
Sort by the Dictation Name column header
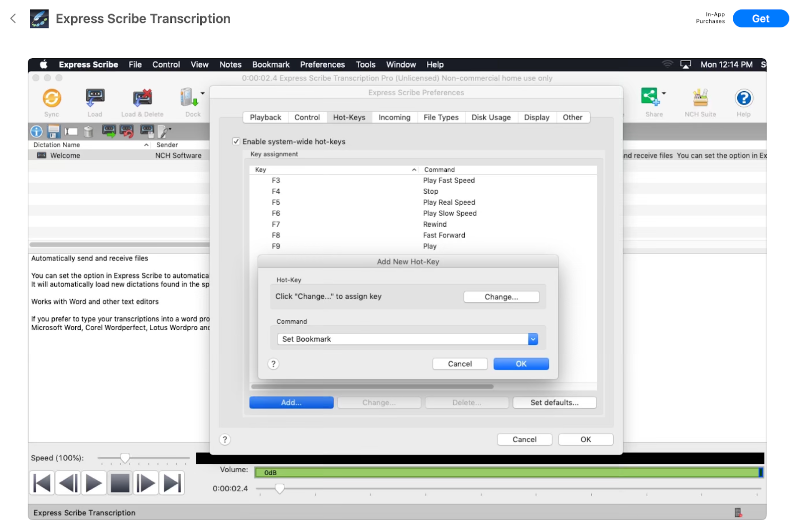pyautogui.click(x=90, y=145)
